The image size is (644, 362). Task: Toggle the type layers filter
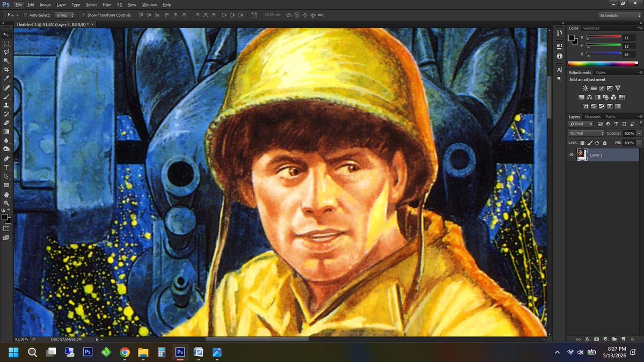click(x=617, y=124)
